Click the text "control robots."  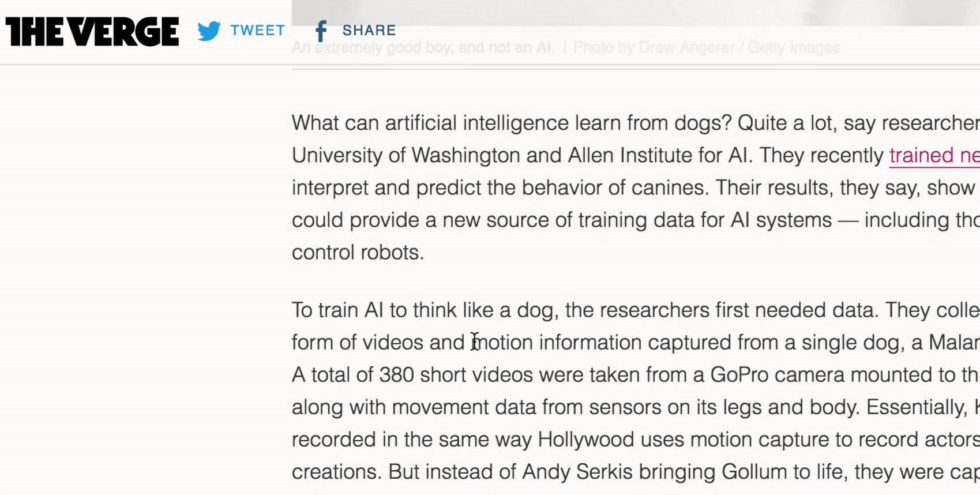tap(358, 253)
